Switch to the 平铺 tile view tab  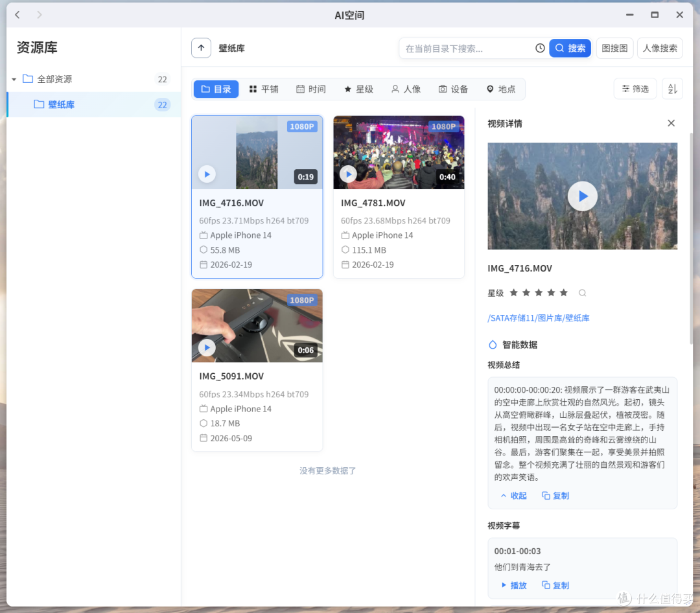(x=264, y=89)
